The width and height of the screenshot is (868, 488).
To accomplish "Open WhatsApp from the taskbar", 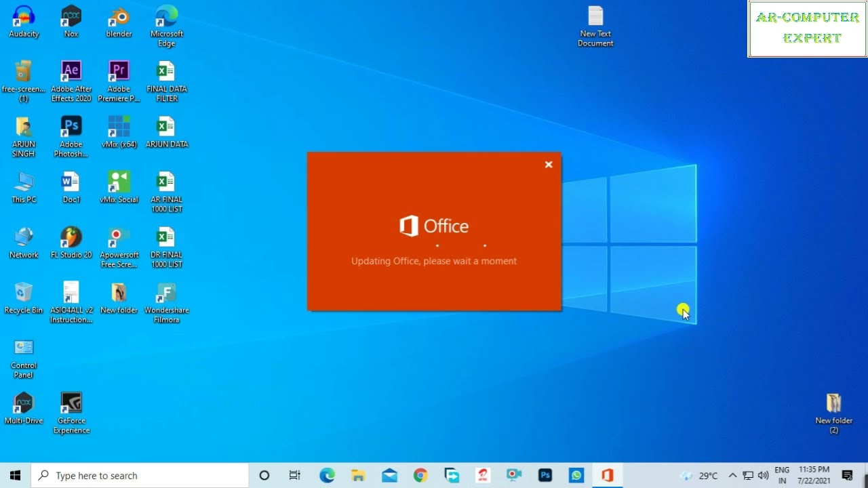I will point(576,475).
